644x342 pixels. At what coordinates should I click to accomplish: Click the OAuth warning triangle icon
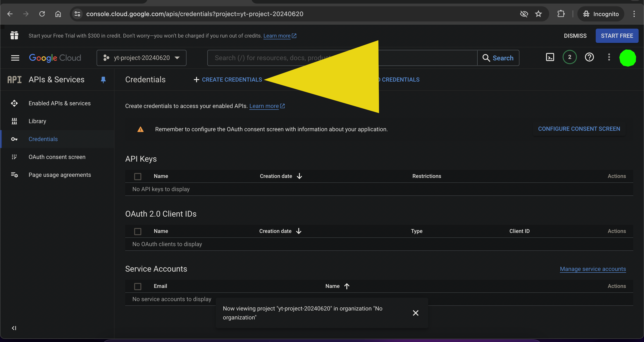click(140, 129)
